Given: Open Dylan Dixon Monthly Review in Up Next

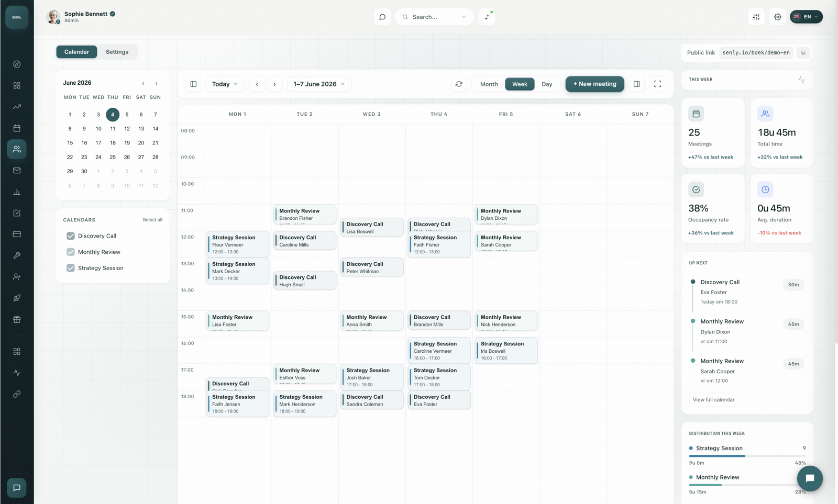Looking at the screenshot, I should click(x=747, y=331).
